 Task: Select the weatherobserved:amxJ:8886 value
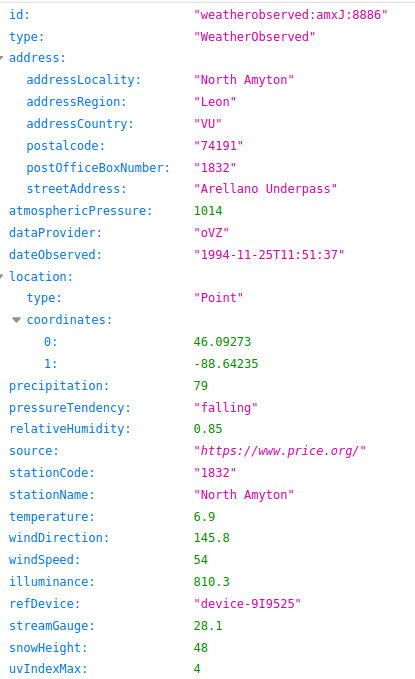coord(290,15)
